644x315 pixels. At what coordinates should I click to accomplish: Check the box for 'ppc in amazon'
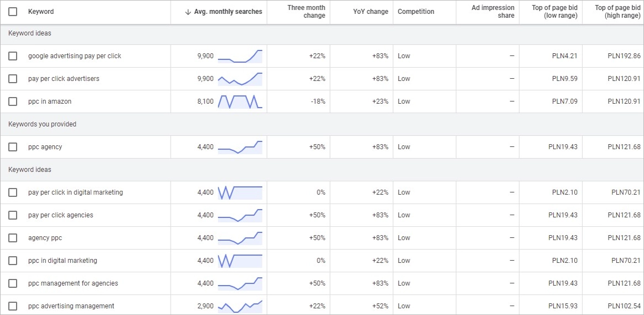click(13, 101)
